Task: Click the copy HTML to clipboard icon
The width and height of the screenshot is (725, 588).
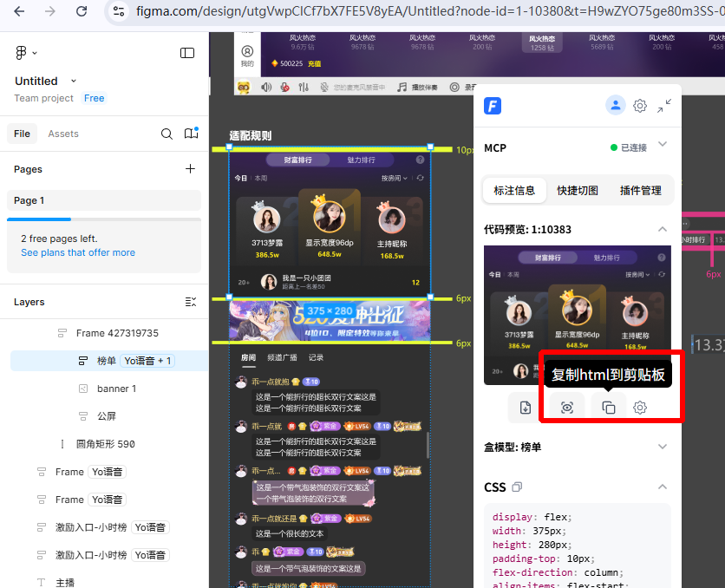Action: click(609, 408)
